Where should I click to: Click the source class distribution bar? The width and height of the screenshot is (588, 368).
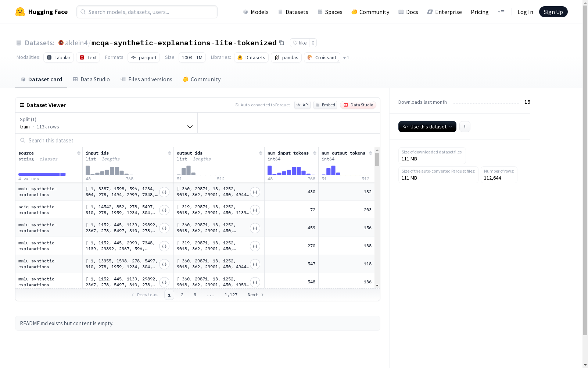tap(42, 174)
